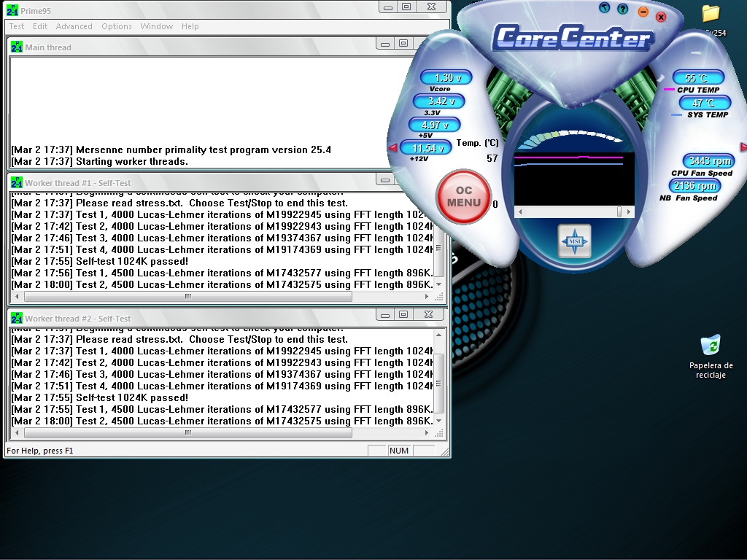Click the Worker thread #1 window icon
This screenshot has width=747, height=560.
[17, 182]
